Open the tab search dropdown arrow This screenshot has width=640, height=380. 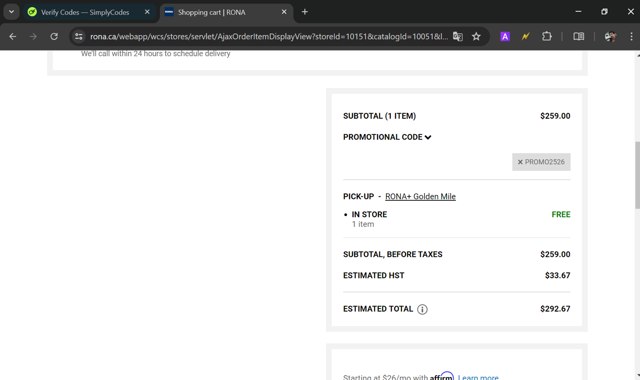(11, 12)
